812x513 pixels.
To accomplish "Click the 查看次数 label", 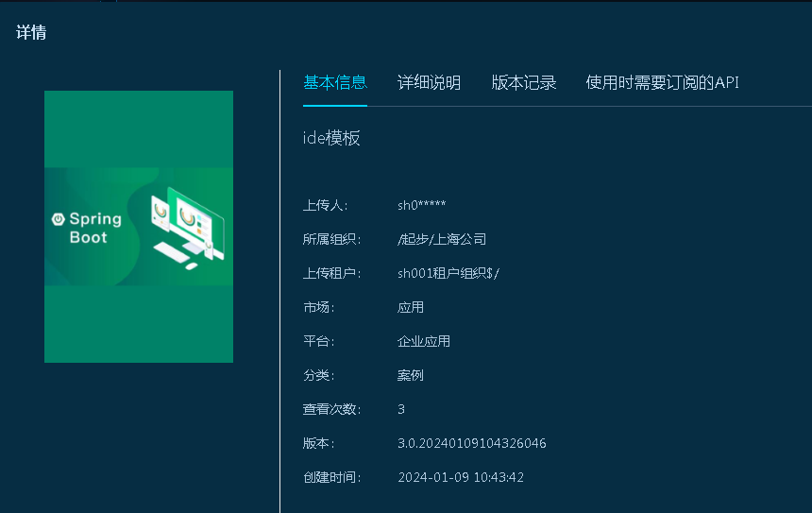I will [x=332, y=409].
